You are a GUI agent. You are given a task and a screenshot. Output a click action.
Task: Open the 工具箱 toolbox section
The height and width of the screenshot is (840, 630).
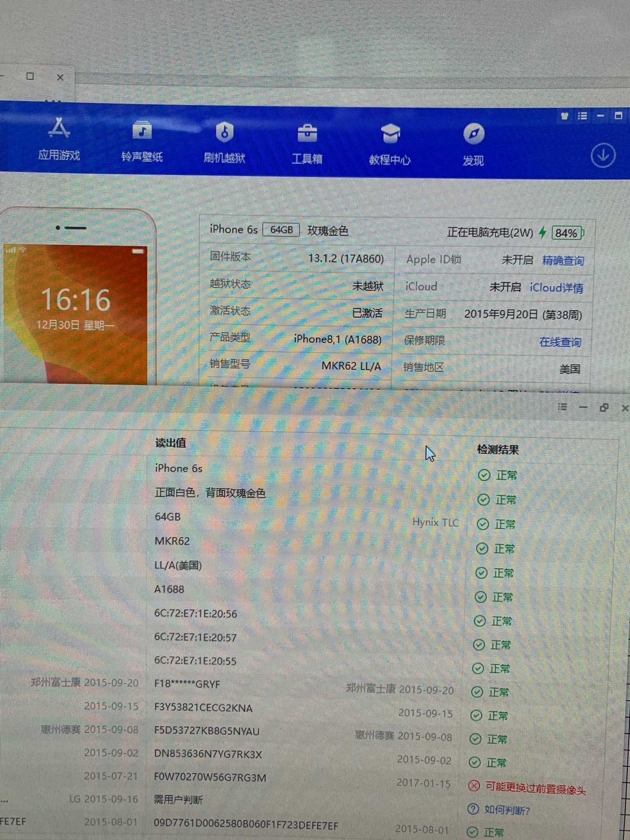tap(307, 144)
